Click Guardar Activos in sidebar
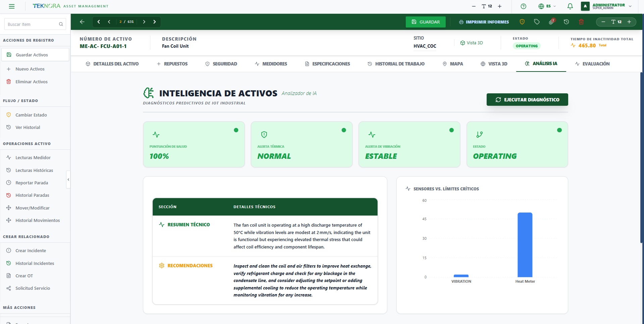The width and height of the screenshot is (644, 324). point(35,55)
